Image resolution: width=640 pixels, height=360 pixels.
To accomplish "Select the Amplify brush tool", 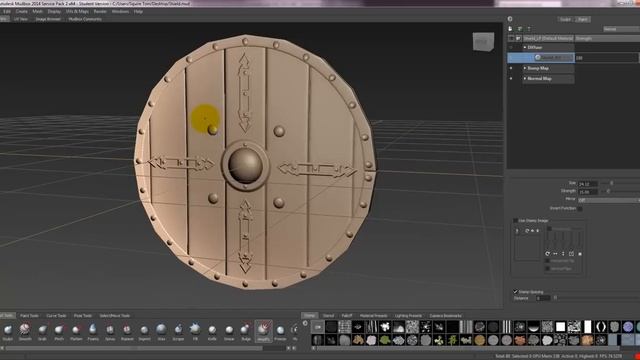I will (x=263, y=331).
